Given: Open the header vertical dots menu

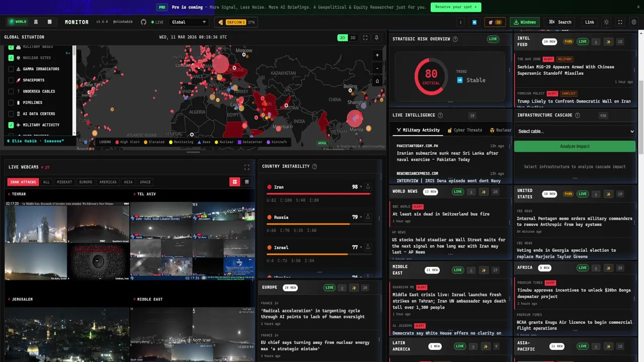Looking at the screenshot, I should tap(460, 22).
